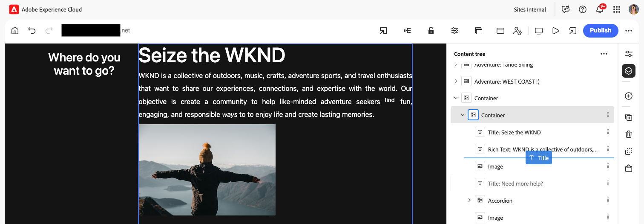Toggle the page lock icon

click(431, 31)
